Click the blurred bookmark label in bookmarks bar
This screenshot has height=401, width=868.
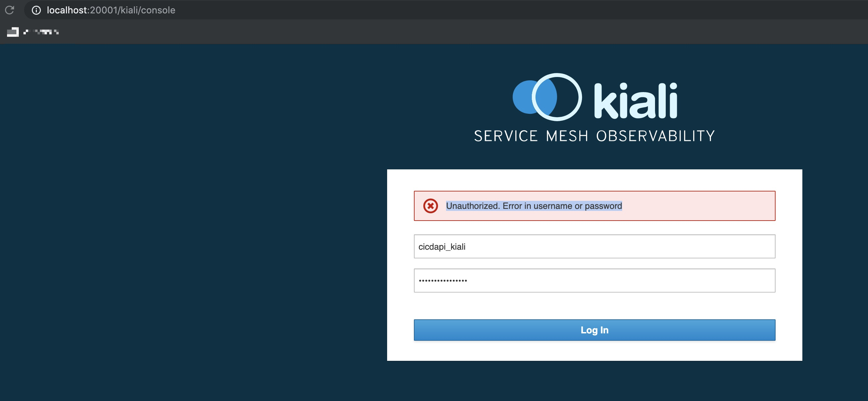pos(41,32)
